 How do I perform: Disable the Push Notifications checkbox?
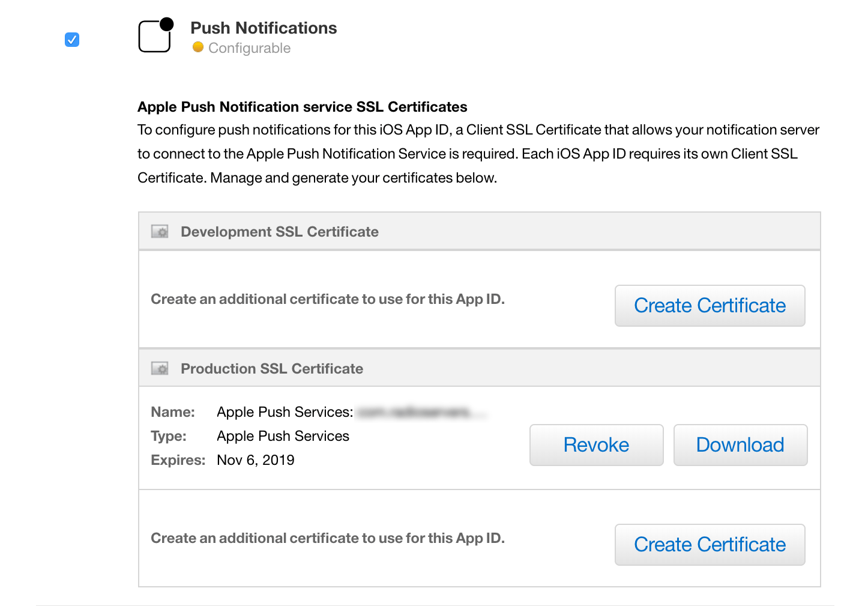(71, 40)
